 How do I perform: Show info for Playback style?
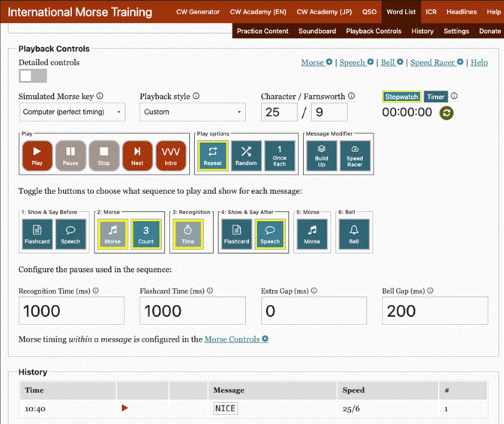click(196, 96)
